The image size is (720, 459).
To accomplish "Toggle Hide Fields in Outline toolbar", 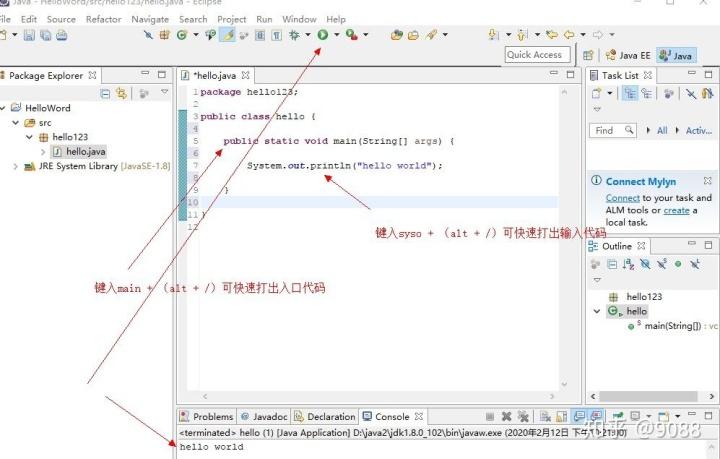I will tap(645, 264).
